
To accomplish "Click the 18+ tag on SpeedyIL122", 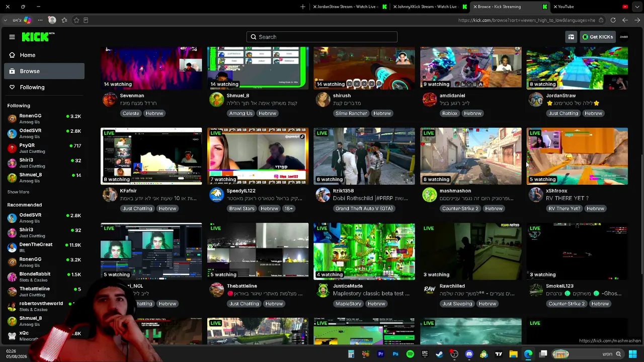I will coord(288,208).
